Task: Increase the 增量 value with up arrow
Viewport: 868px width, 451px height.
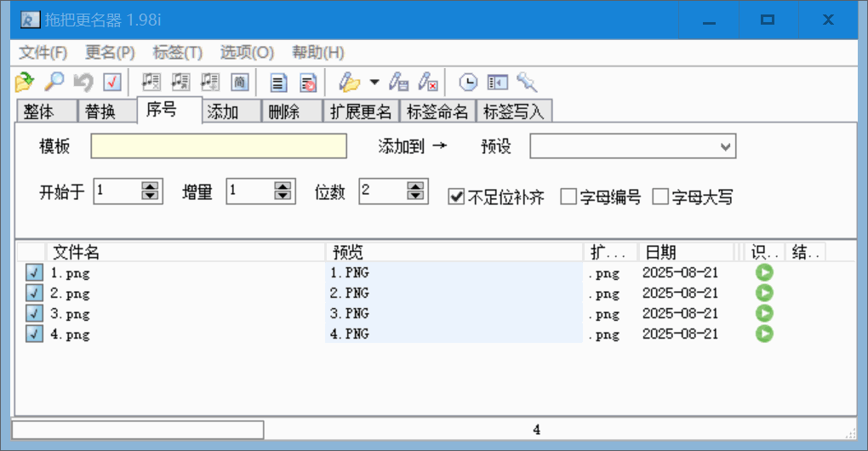Action: click(x=283, y=186)
